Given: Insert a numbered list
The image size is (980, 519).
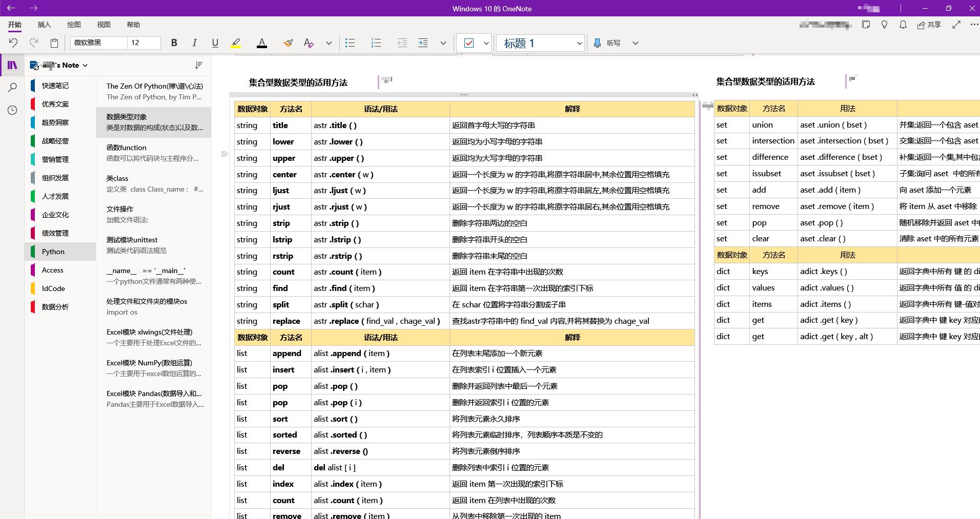Looking at the screenshot, I should (x=376, y=43).
